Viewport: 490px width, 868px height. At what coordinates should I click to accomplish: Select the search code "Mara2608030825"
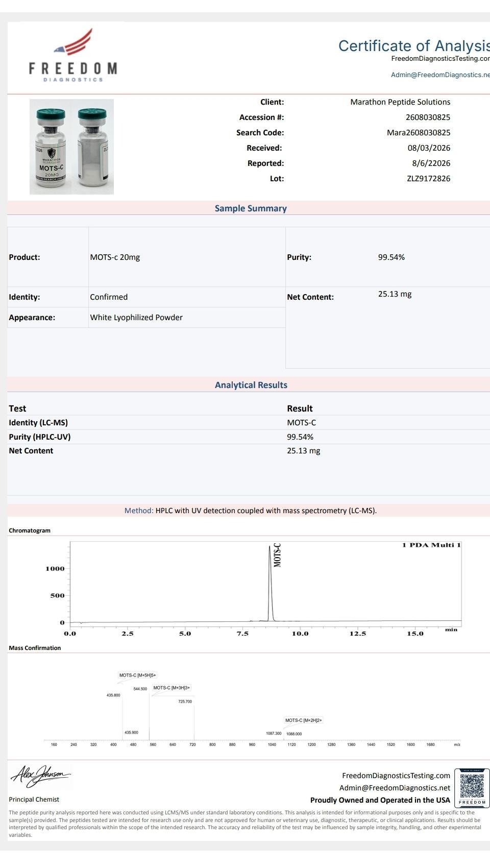[x=419, y=133]
